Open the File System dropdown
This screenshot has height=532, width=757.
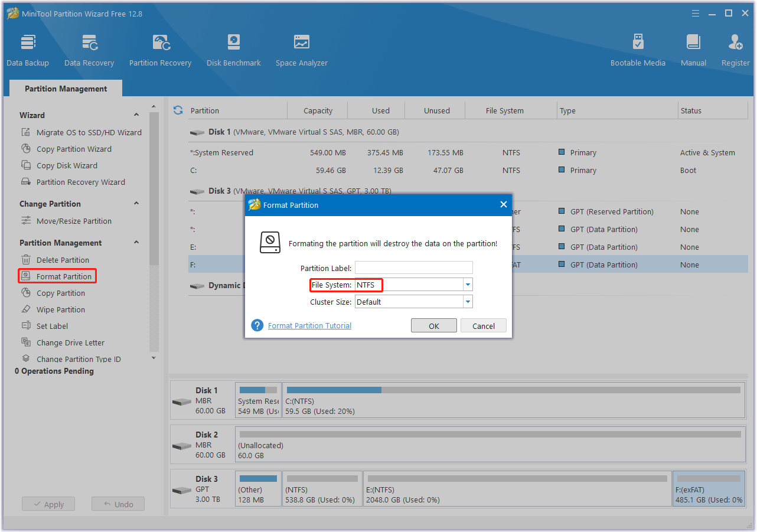pos(468,285)
